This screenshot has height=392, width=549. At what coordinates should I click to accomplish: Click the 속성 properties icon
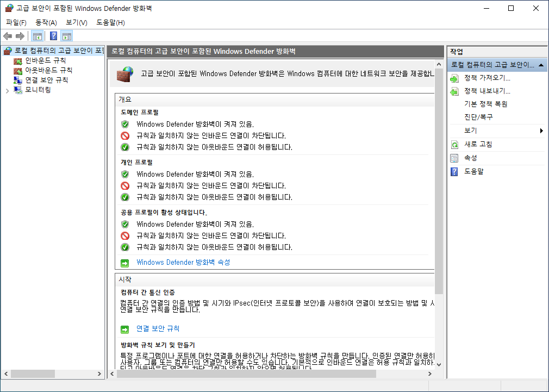[x=454, y=158]
